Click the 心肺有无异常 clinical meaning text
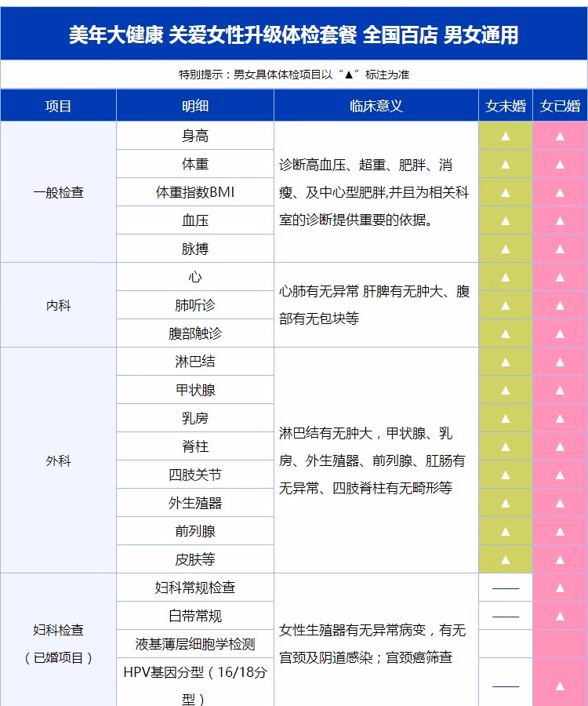 tap(374, 305)
